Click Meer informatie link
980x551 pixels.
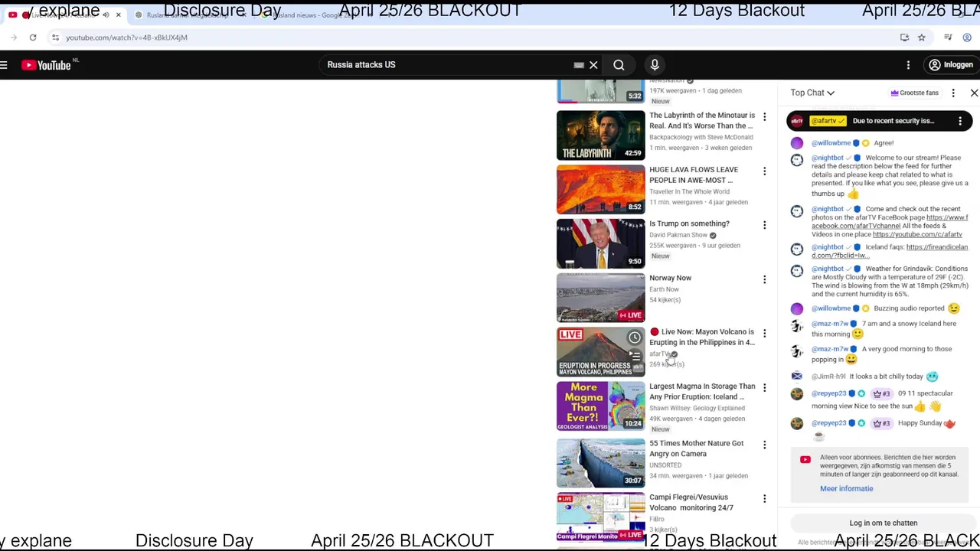pyautogui.click(x=846, y=488)
